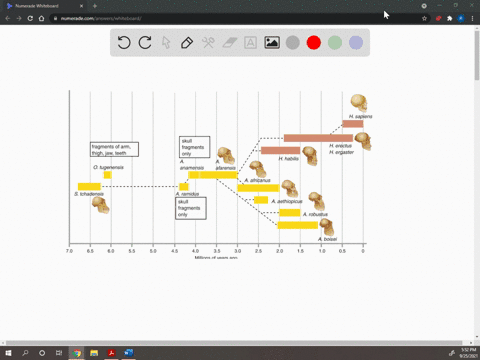Open the browser extensions puzzle icon

pyautogui.click(x=449, y=18)
